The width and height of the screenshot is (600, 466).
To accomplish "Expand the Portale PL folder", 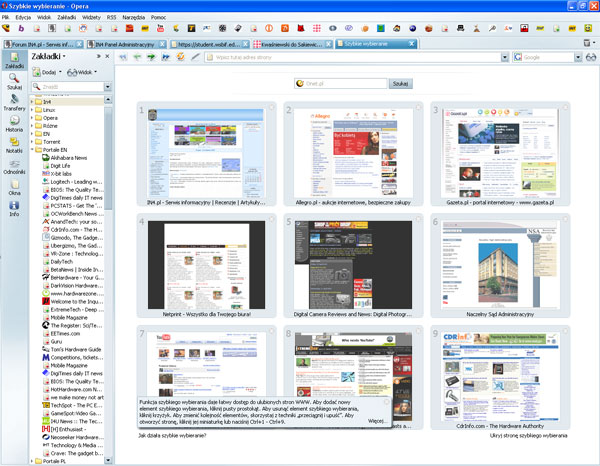I will (32, 461).
